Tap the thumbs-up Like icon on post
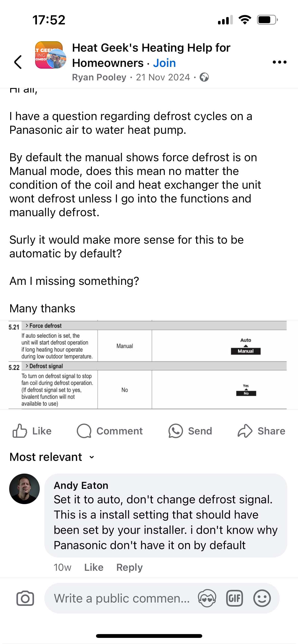Viewport: 298px width, 644px height. 20,431
